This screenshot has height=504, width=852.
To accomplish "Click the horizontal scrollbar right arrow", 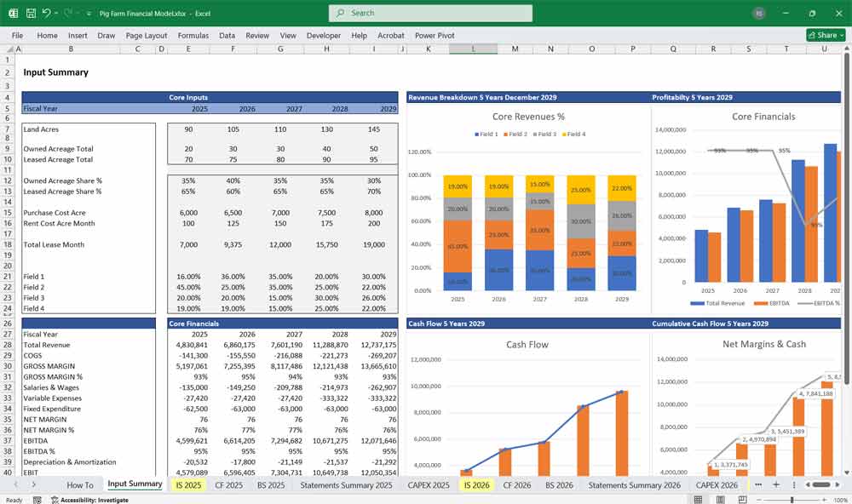I will (838, 484).
